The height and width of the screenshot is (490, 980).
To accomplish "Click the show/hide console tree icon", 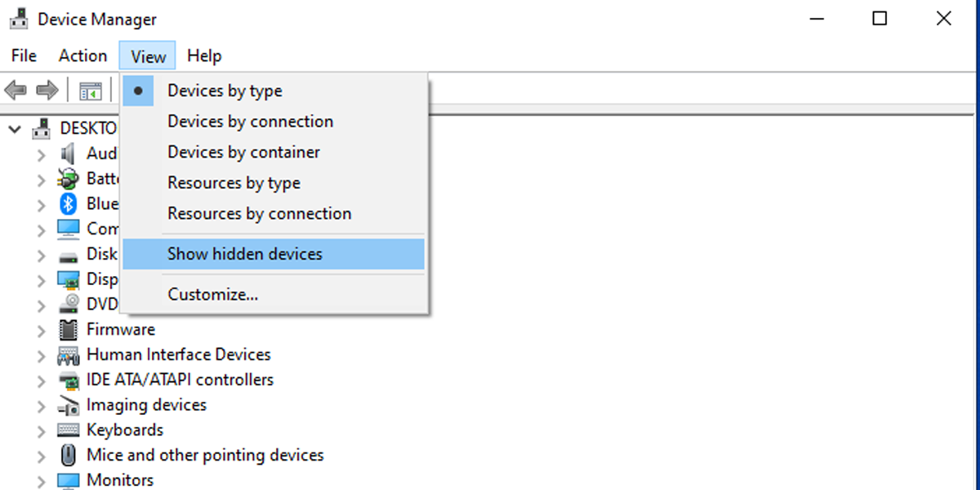I will 91,90.
